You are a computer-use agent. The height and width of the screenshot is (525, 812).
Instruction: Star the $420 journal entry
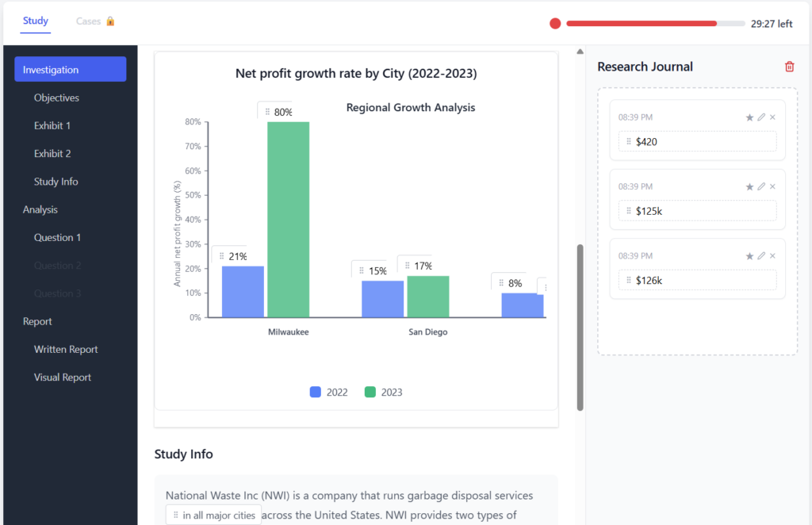(749, 117)
